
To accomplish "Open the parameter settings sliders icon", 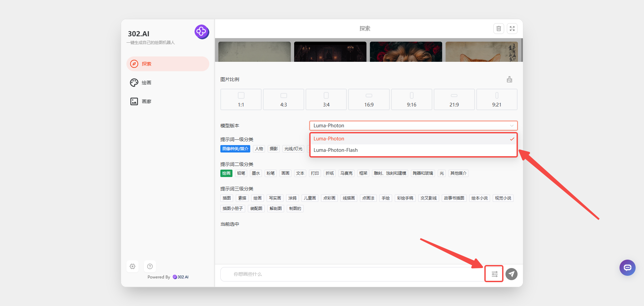I will 494,274.
